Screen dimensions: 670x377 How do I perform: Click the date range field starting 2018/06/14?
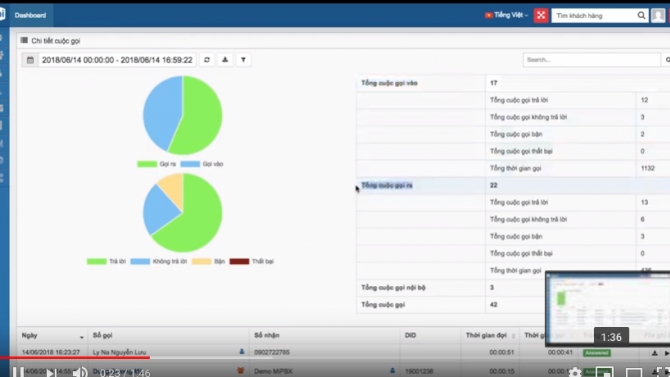pyautogui.click(x=117, y=60)
